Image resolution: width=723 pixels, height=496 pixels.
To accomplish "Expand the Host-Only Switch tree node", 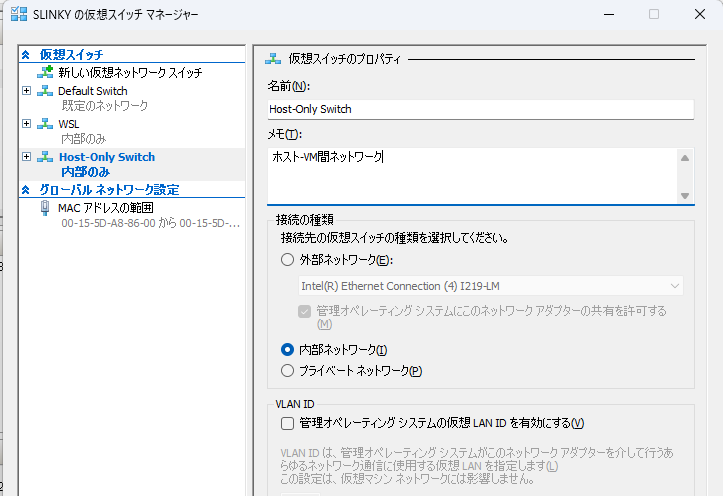I will pyautogui.click(x=26, y=157).
